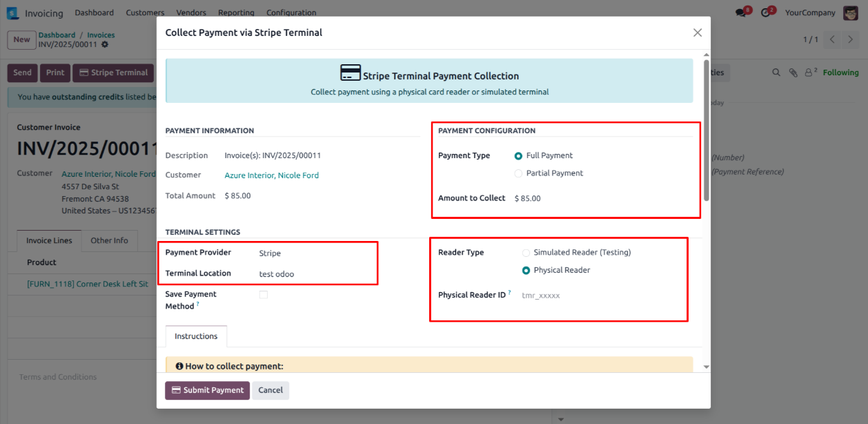Viewport: 868px width, 424px height.
Task: Open the Configuration menu
Action: [291, 13]
